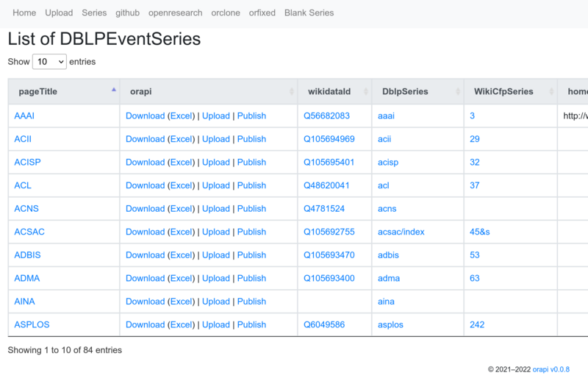588x384 pixels.
Task: Open orclone in navigation bar
Action: click(226, 13)
